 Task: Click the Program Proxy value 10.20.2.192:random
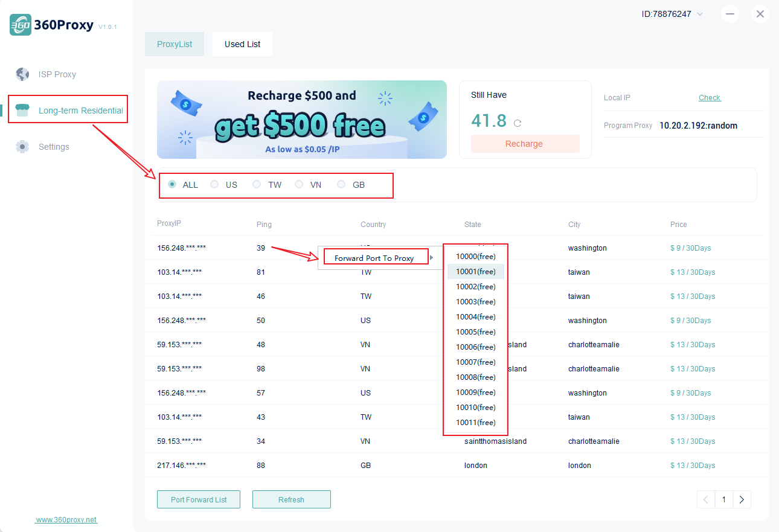(x=698, y=126)
